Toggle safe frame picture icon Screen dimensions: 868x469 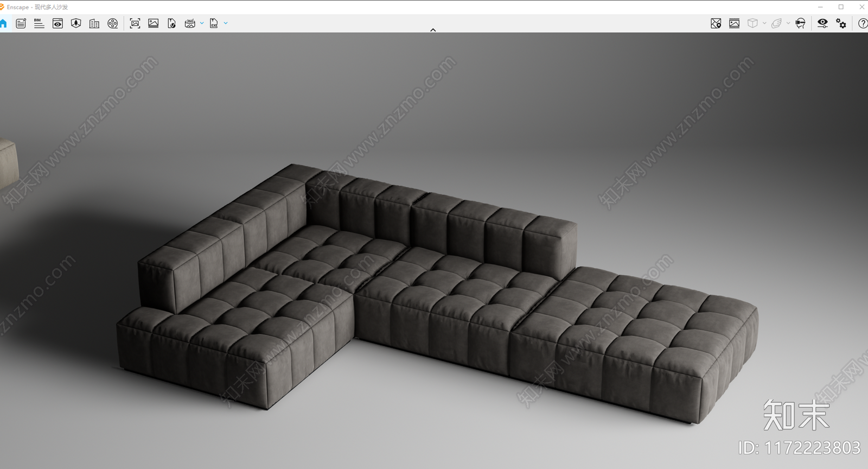[735, 23]
